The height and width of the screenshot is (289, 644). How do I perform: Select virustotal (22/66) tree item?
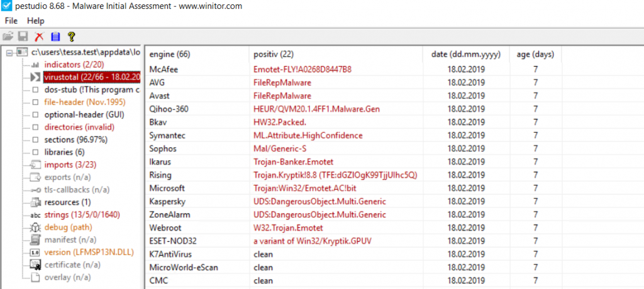click(92, 77)
